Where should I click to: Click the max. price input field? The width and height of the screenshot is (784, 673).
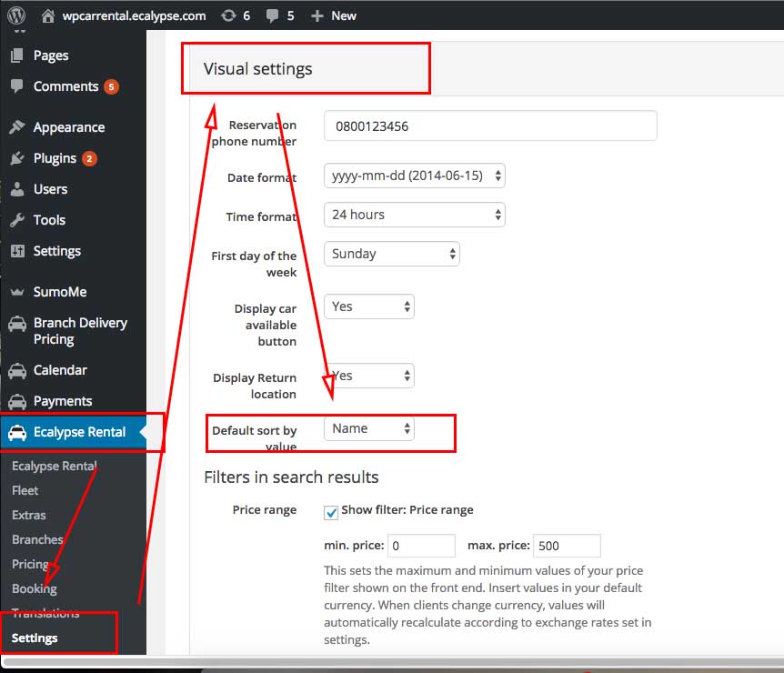tap(567, 546)
